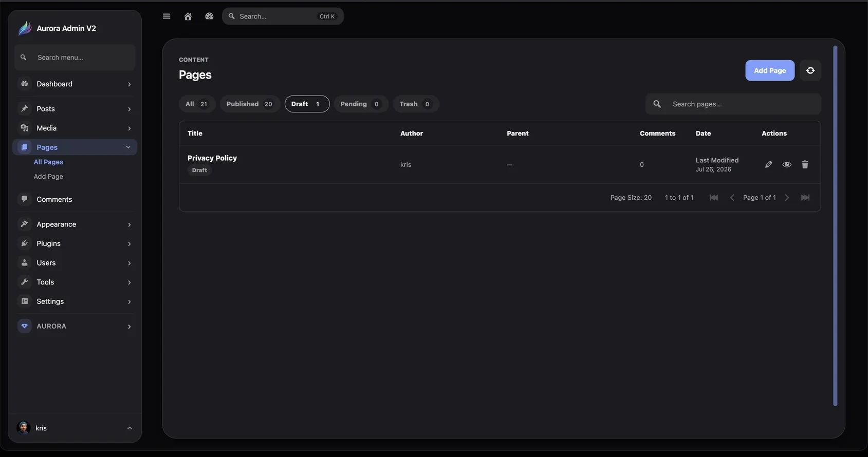Click the refresh icon next to Add Page
868x457 pixels.
(810, 70)
